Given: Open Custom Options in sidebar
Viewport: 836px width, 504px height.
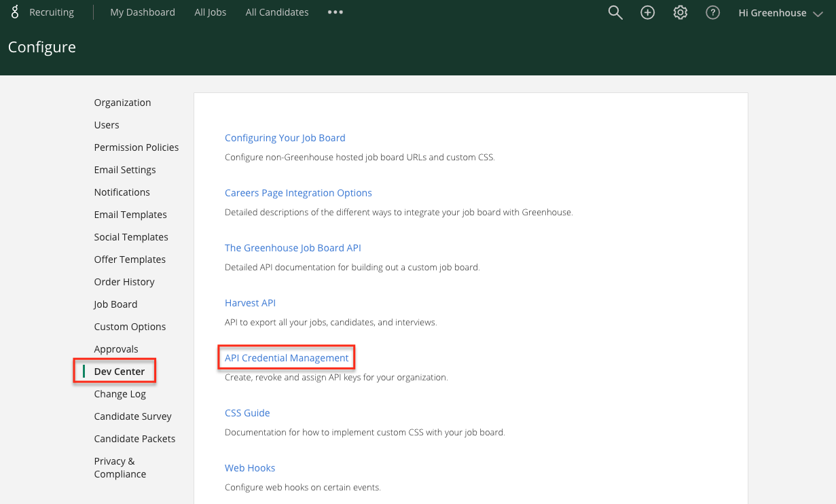Looking at the screenshot, I should (130, 327).
